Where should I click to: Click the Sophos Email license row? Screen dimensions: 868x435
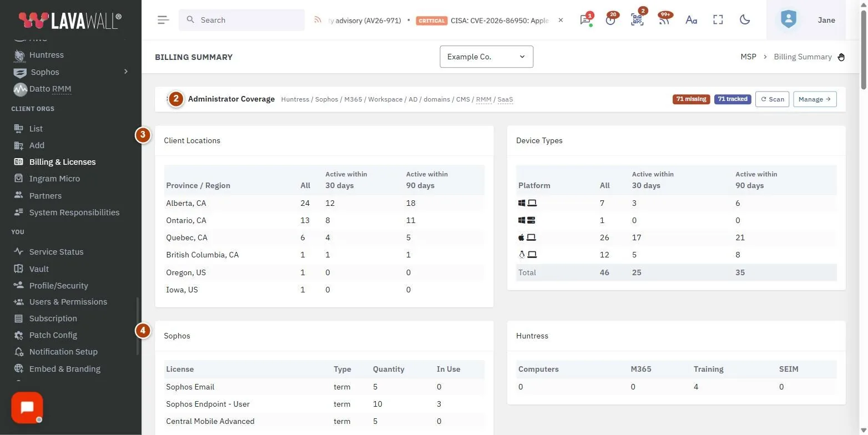click(x=324, y=387)
